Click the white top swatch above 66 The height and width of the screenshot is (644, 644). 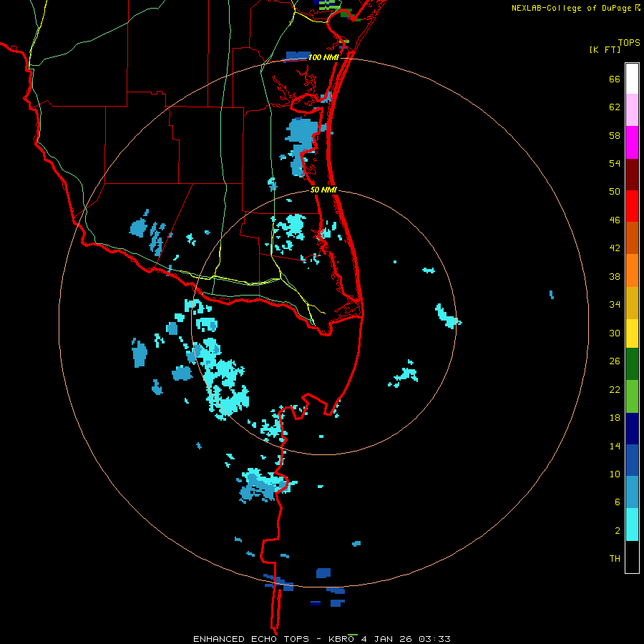(632, 79)
